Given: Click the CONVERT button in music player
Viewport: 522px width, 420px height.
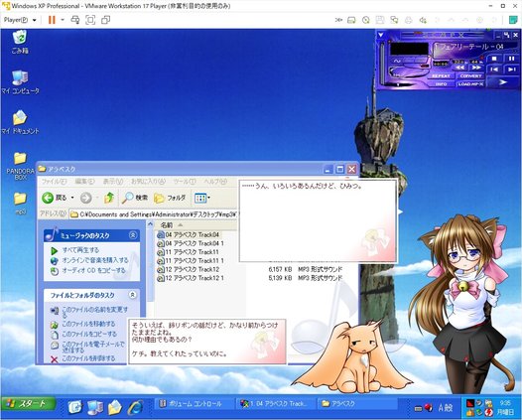Looking at the screenshot, I should click(x=470, y=76).
